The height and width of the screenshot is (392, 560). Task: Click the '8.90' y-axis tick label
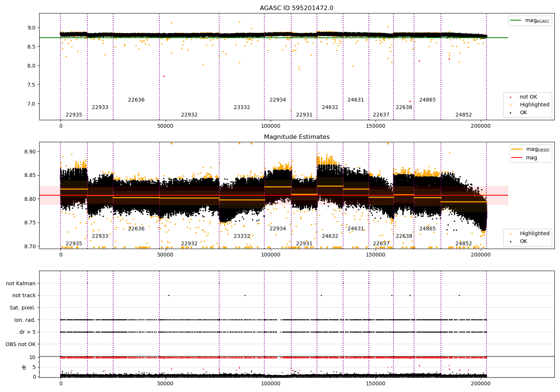click(x=30, y=152)
